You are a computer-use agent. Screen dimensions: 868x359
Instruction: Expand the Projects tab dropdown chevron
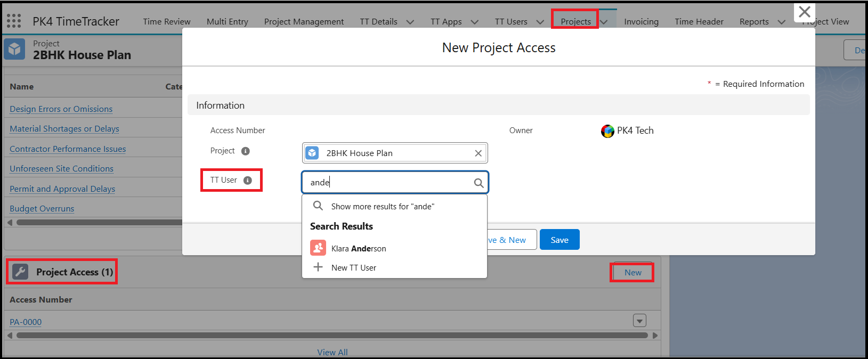(x=604, y=22)
